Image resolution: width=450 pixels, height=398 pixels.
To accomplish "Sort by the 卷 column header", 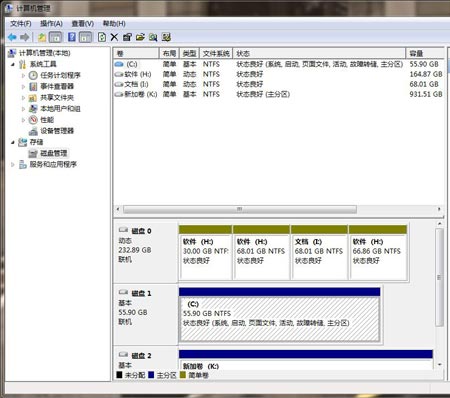I will coord(136,53).
